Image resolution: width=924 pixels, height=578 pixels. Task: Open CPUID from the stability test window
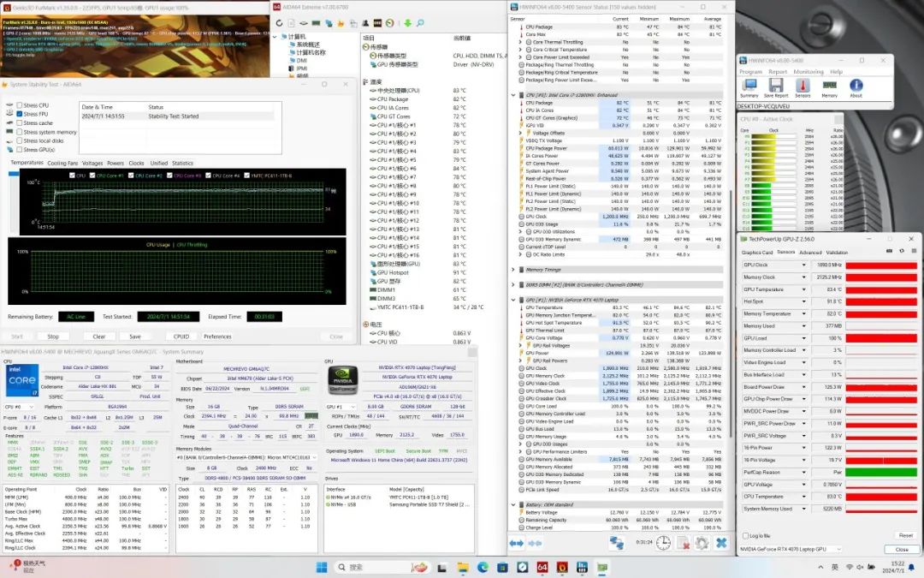[x=181, y=337]
